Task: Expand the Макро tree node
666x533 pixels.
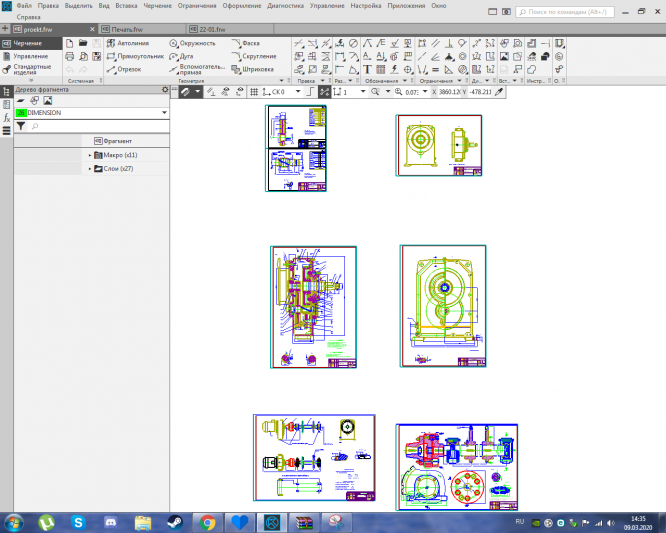Action: pos(89,155)
